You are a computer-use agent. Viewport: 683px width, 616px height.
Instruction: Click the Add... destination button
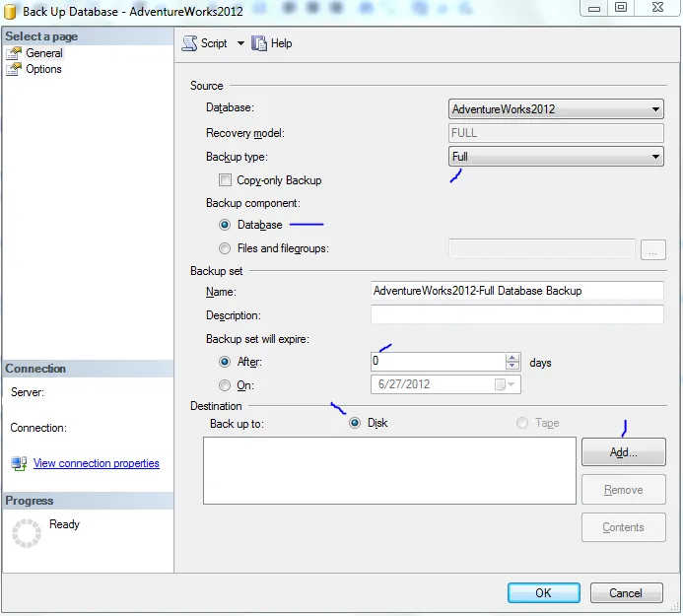coord(623,452)
